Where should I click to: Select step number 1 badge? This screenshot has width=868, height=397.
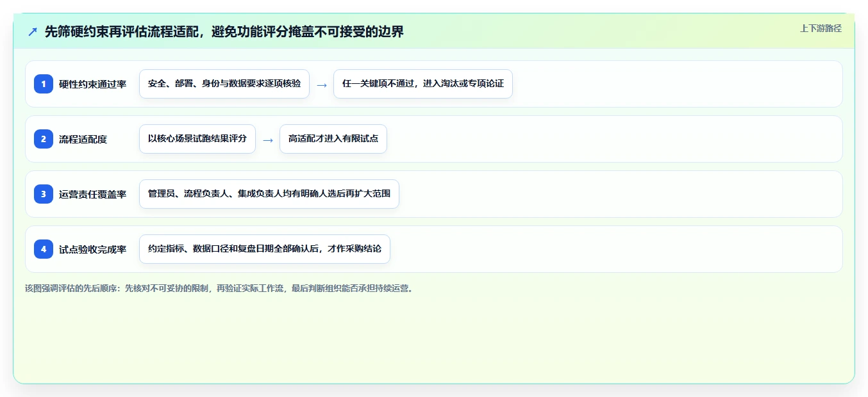44,84
